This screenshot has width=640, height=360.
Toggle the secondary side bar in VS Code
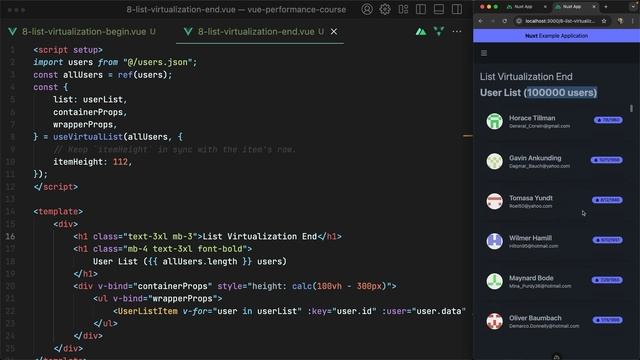pyautogui.click(x=457, y=9)
